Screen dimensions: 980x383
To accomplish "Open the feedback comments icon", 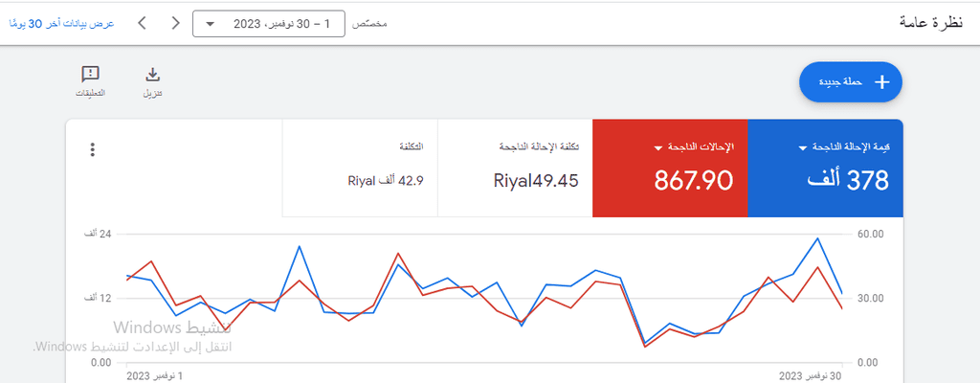I will pos(91,75).
